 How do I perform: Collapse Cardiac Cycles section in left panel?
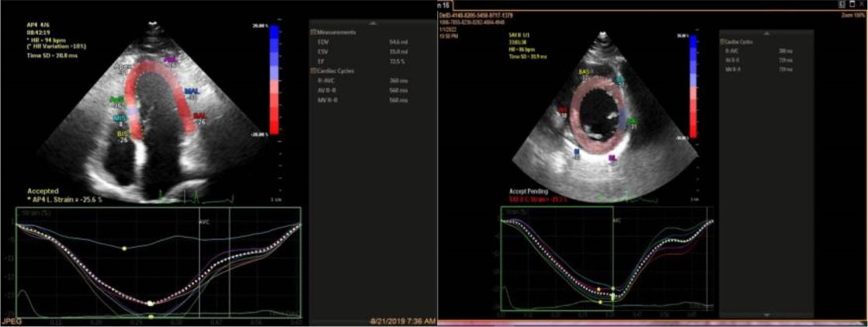(314, 71)
